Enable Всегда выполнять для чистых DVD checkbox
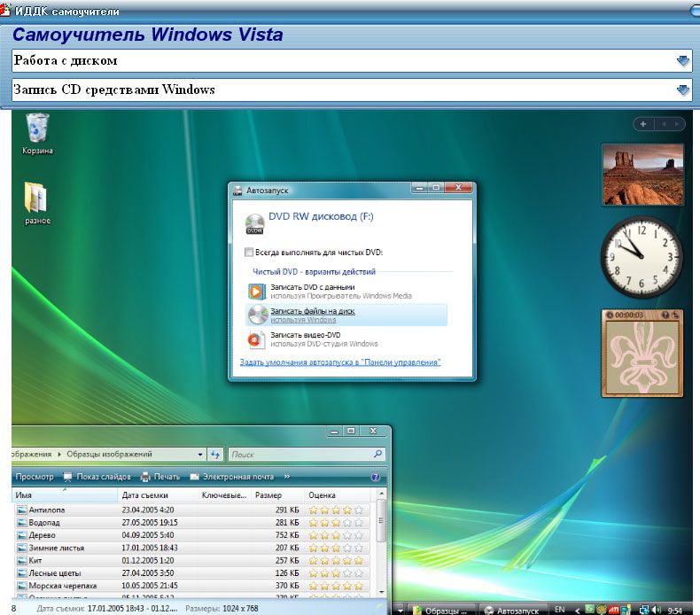Image resolution: width=700 pixels, height=615 pixels. pos(248,252)
